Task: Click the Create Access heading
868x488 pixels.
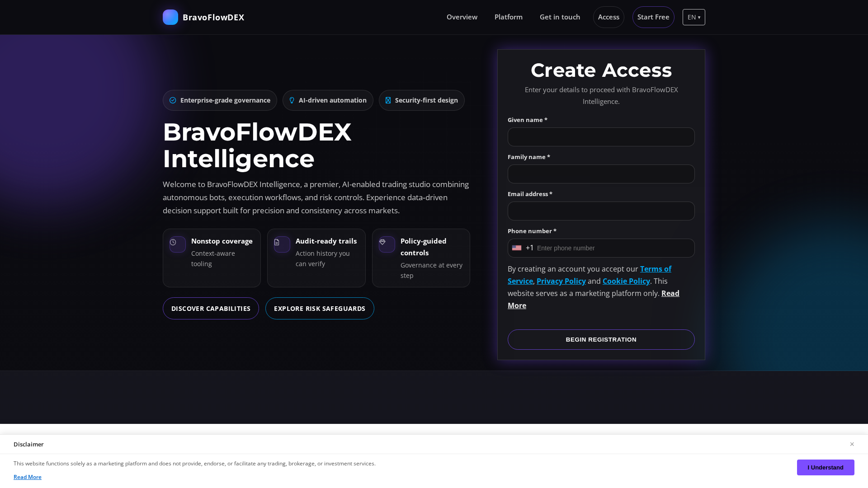Action: (601, 70)
